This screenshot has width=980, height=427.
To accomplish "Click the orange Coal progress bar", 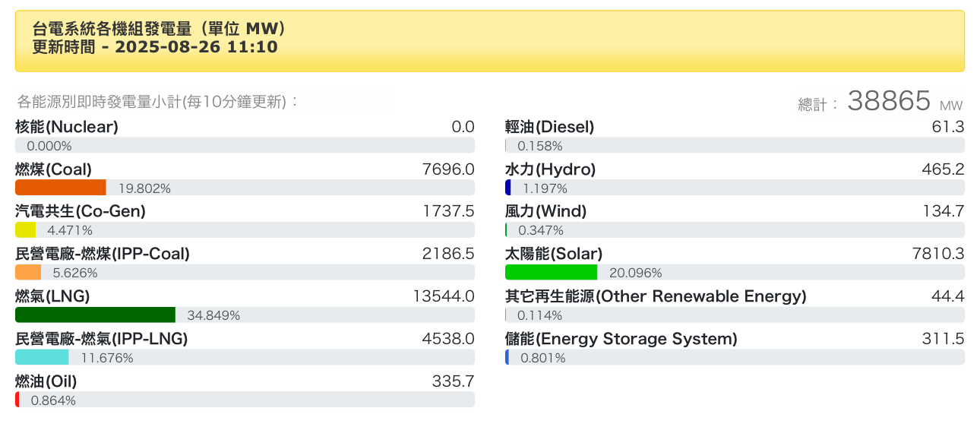I will (61, 188).
